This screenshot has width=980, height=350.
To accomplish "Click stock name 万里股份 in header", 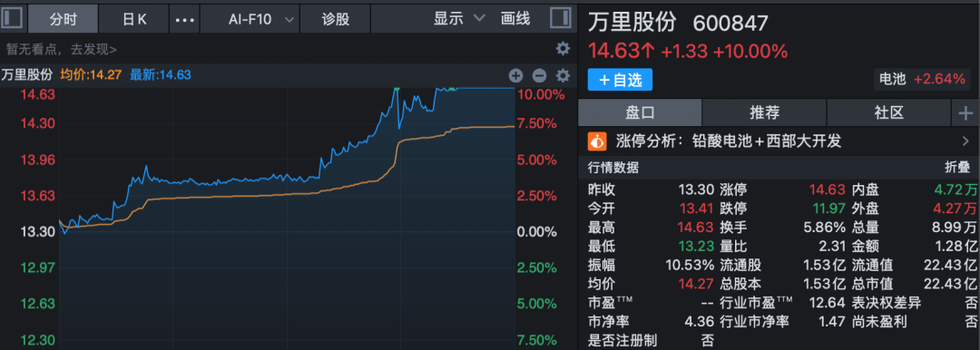I will click(632, 23).
